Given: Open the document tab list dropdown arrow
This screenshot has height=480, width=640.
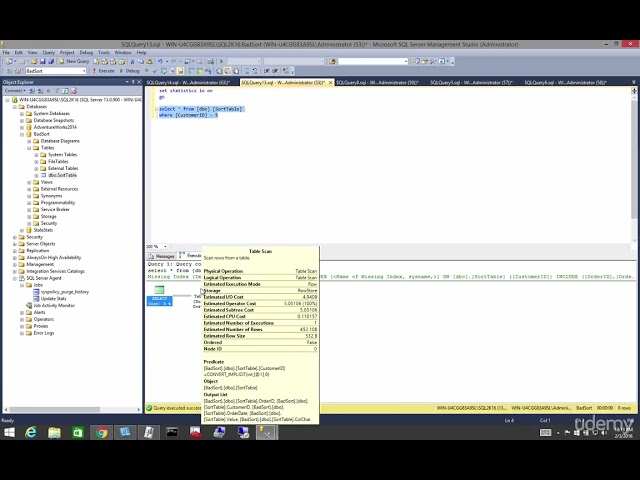Looking at the screenshot, I should [633, 82].
